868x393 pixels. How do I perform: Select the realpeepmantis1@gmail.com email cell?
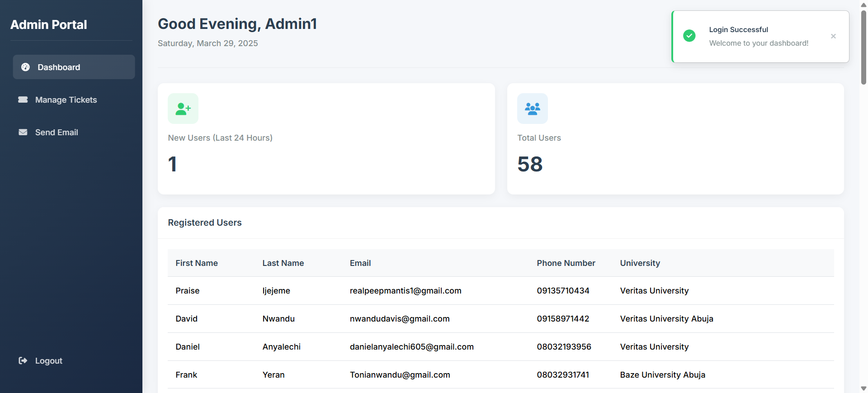[406, 291]
